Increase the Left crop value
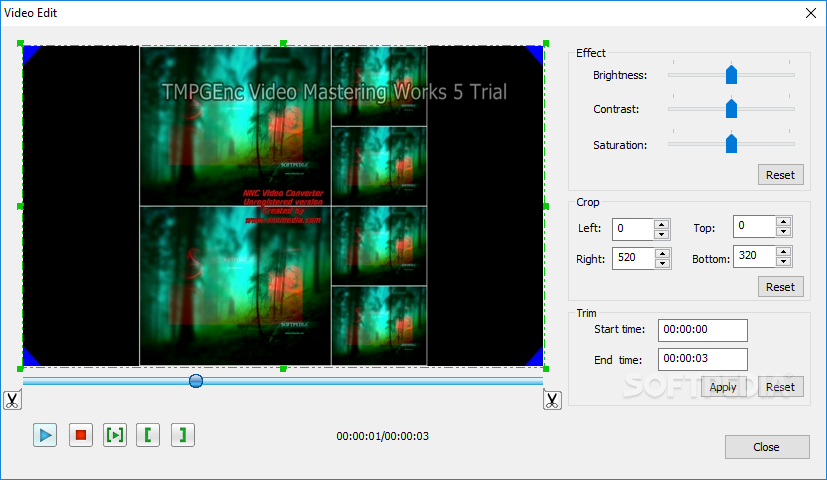The height and width of the screenshot is (480, 827). click(661, 224)
